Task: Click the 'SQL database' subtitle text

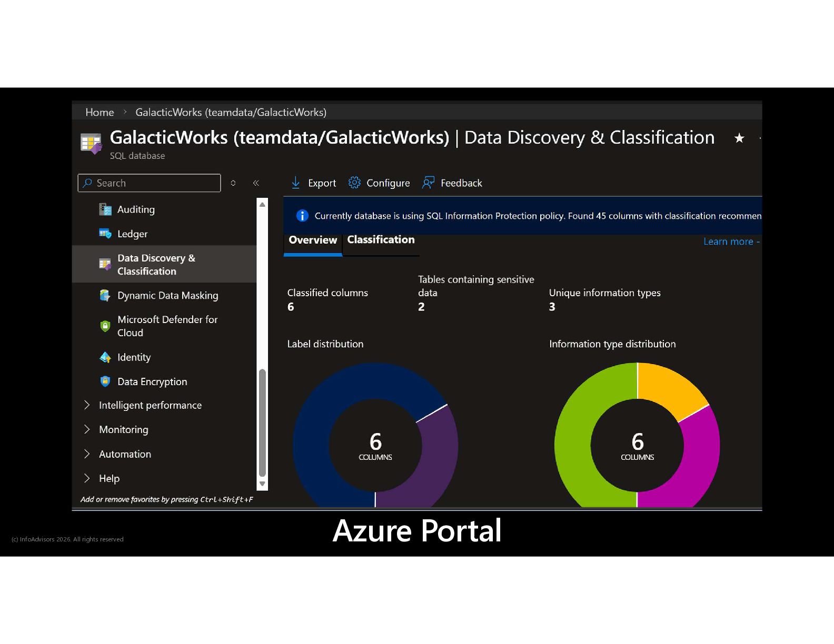Action: 137,156
